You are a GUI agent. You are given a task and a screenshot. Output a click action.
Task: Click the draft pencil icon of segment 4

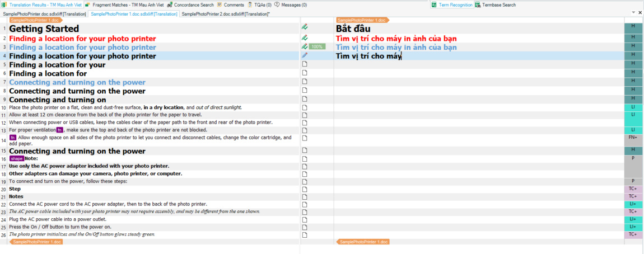click(x=305, y=55)
